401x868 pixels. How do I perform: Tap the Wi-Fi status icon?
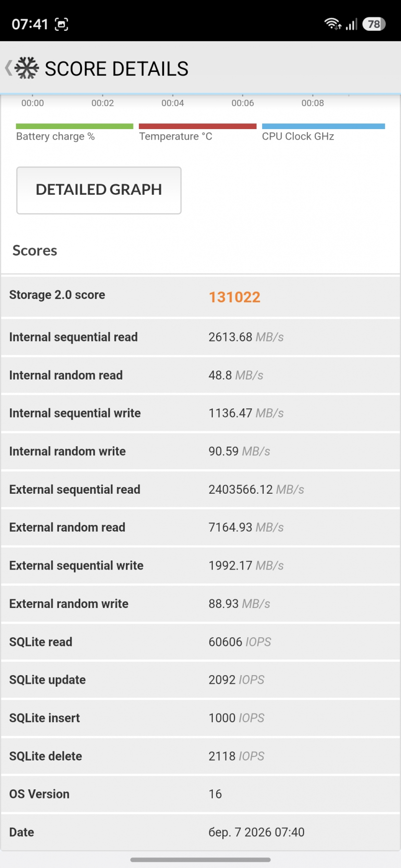coord(332,24)
